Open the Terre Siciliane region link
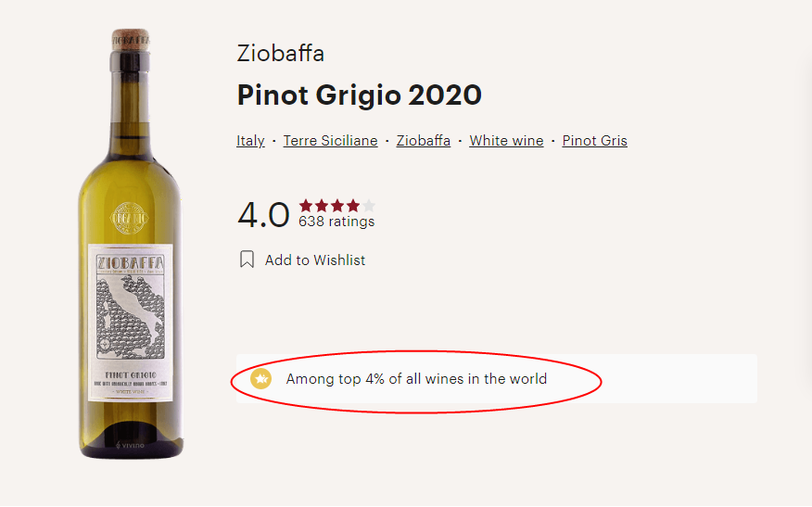This screenshot has width=812, height=507. pyautogui.click(x=330, y=141)
